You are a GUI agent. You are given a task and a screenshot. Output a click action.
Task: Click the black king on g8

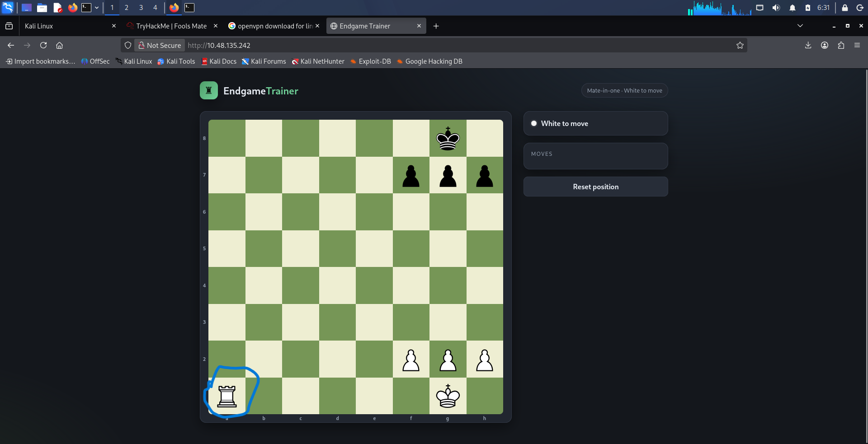[448, 138]
